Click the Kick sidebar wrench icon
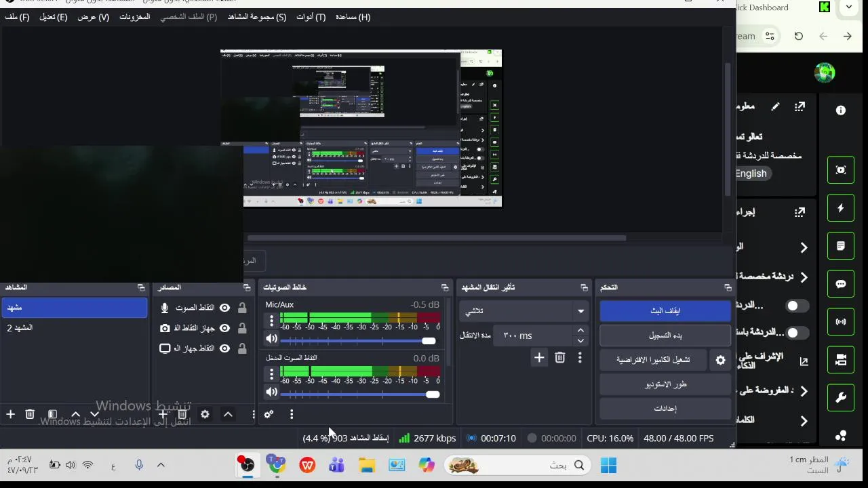The height and width of the screenshot is (488, 868). click(x=841, y=398)
